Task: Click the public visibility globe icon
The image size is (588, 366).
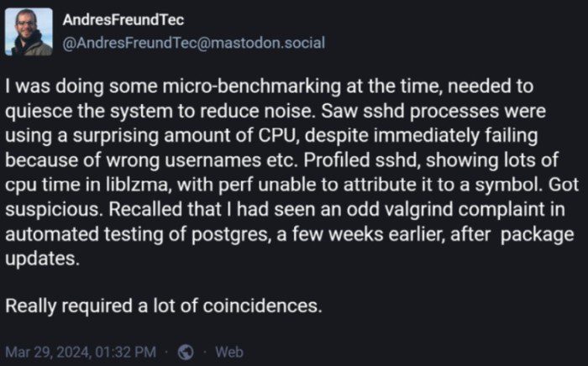Action: [x=186, y=352]
